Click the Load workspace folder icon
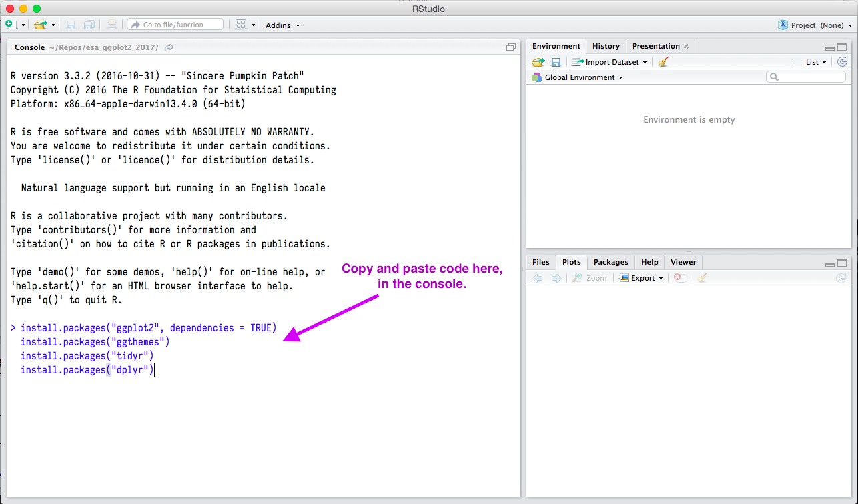The width and height of the screenshot is (858, 504). (x=538, y=62)
